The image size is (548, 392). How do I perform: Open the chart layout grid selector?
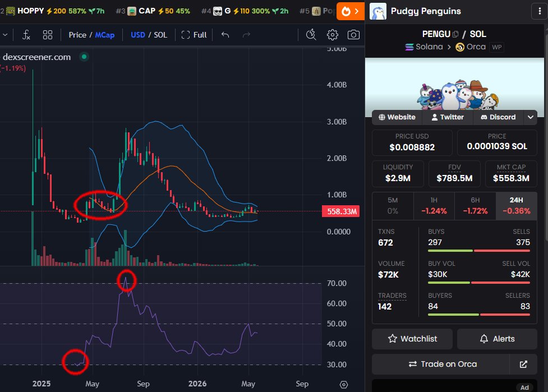click(x=48, y=35)
